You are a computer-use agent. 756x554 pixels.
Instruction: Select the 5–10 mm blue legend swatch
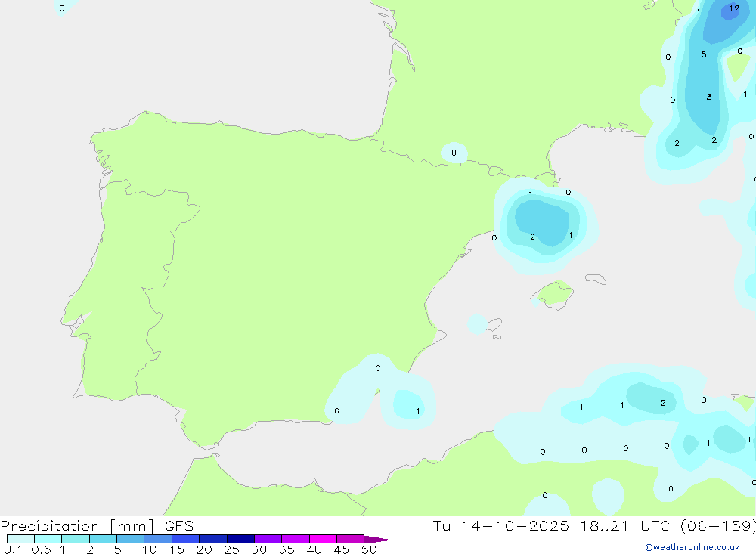pos(131,539)
